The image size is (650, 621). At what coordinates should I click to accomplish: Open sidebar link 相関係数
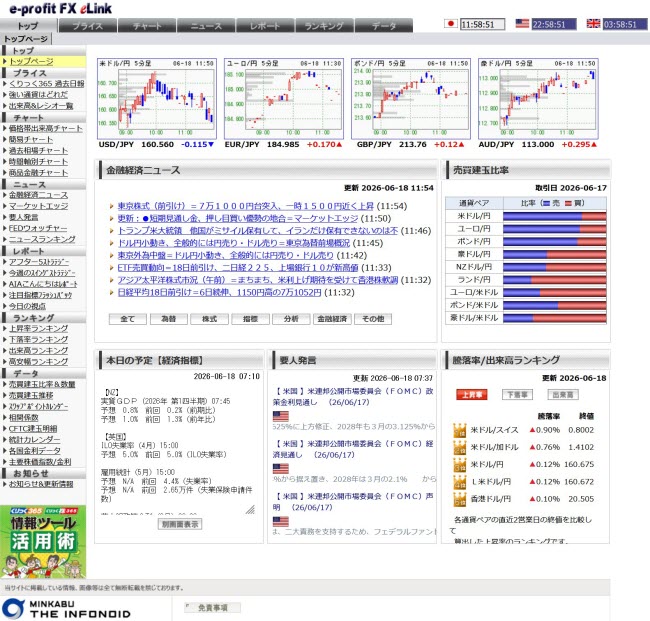(x=24, y=417)
